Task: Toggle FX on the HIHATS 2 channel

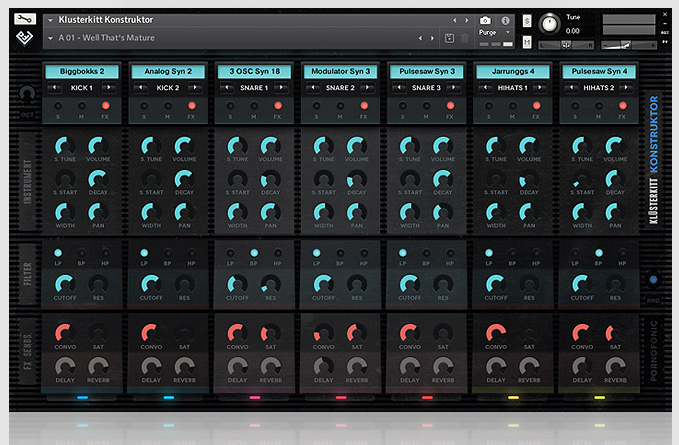Action: (623, 106)
